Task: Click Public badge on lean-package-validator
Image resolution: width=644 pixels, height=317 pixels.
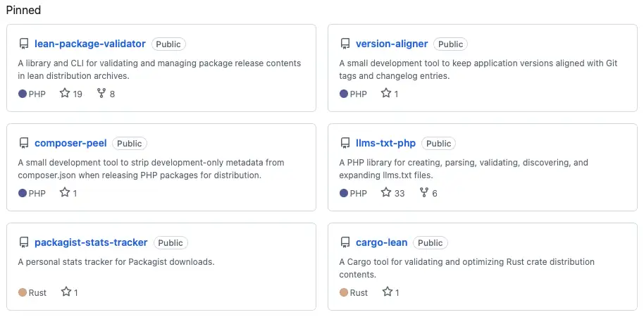Action: coord(169,44)
